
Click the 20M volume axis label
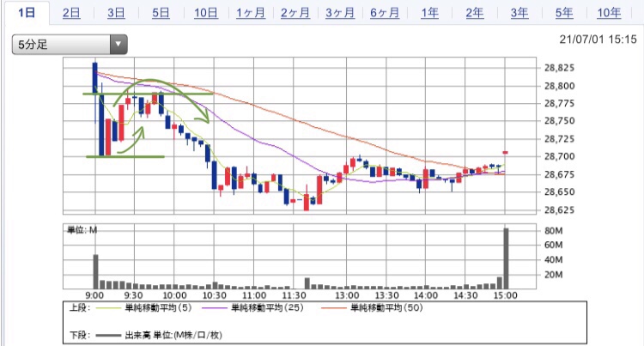[x=553, y=275]
